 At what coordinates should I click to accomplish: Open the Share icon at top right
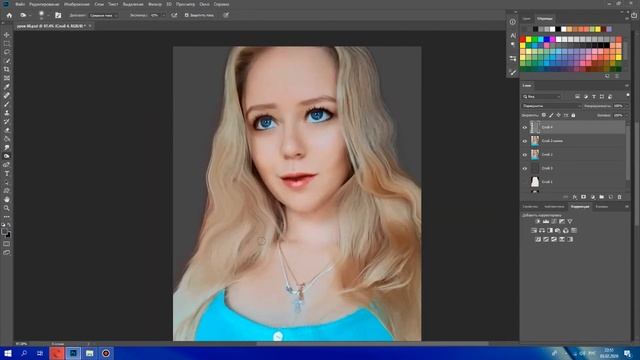634,15
